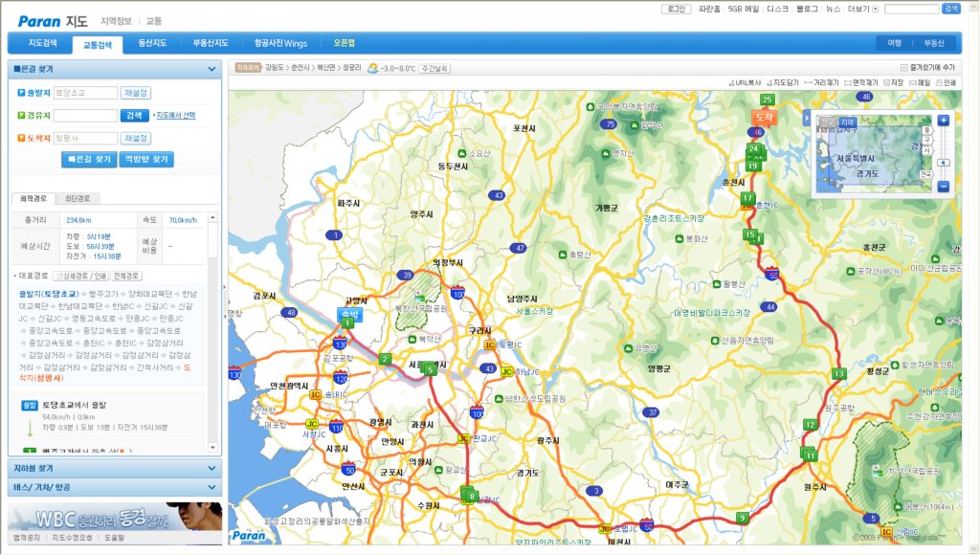Click the 인쇄 print tool
The width and height of the screenshot is (980, 555).
point(946,83)
